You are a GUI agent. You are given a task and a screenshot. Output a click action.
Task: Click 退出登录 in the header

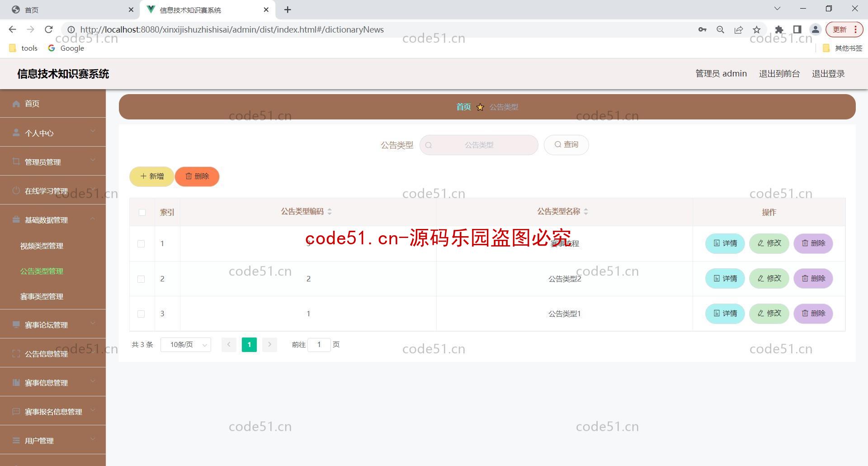828,74
